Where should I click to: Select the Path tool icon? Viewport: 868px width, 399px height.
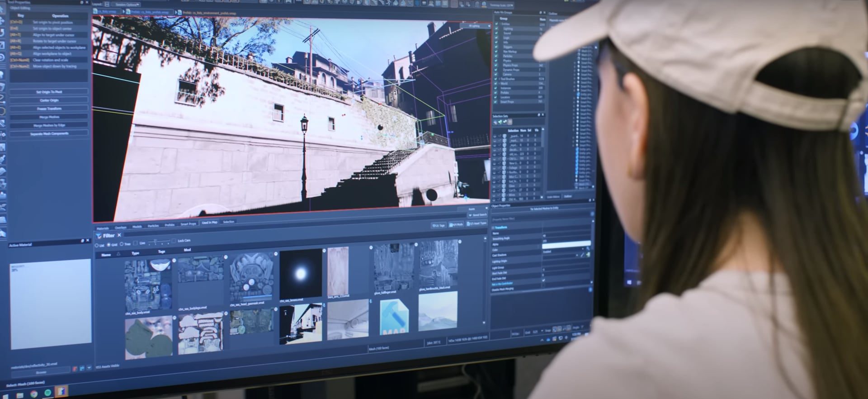[x=2, y=98]
